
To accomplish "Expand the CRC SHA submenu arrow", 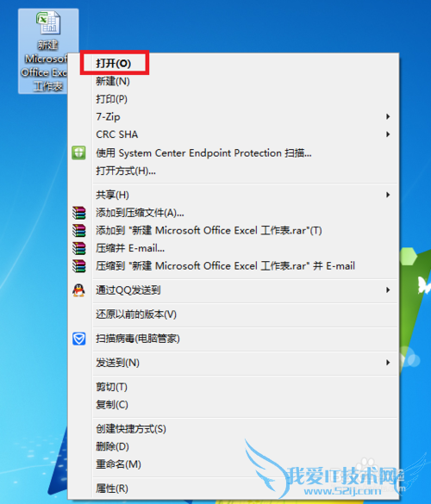I will (x=388, y=134).
